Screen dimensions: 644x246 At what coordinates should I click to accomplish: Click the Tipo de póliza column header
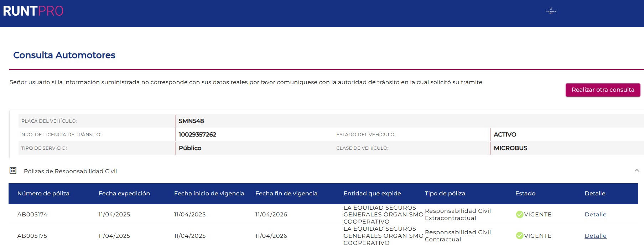tap(445, 193)
